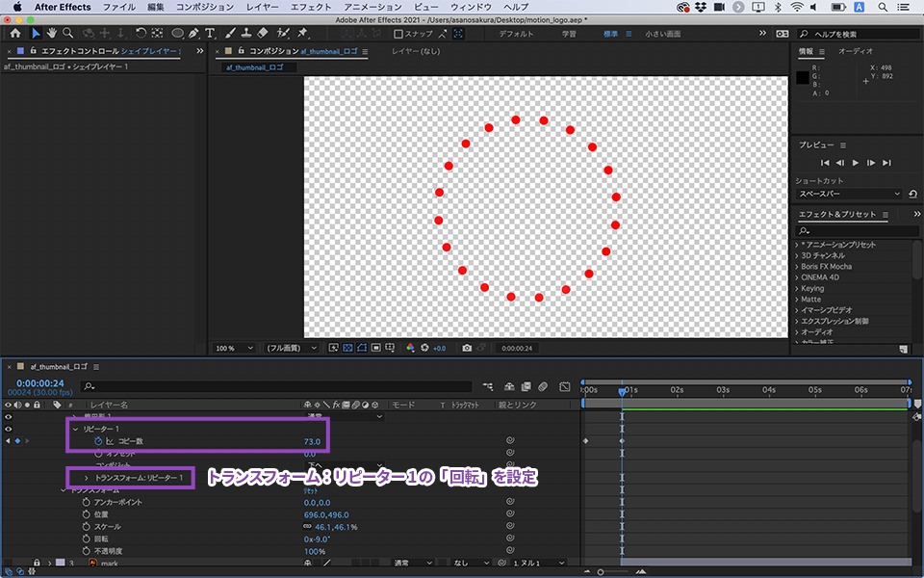Select the Puppet Pin tool
This screenshot has height=578, width=924.
click(302, 34)
